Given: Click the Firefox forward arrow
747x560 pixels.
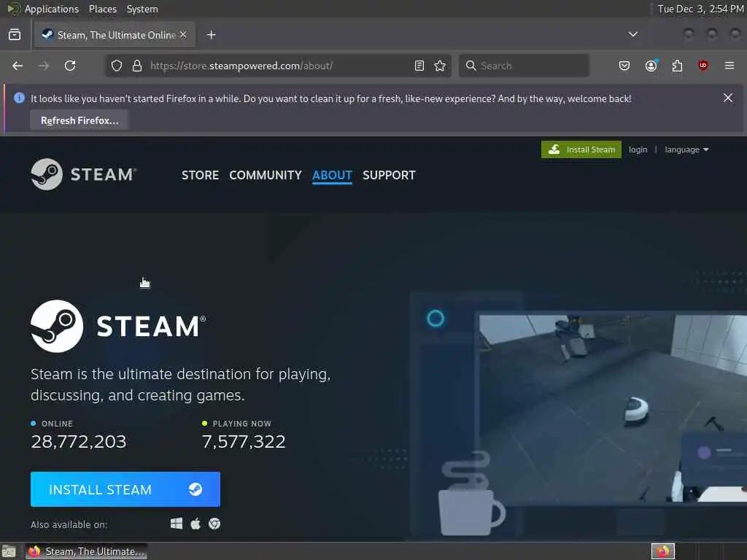Looking at the screenshot, I should (44, 66).
